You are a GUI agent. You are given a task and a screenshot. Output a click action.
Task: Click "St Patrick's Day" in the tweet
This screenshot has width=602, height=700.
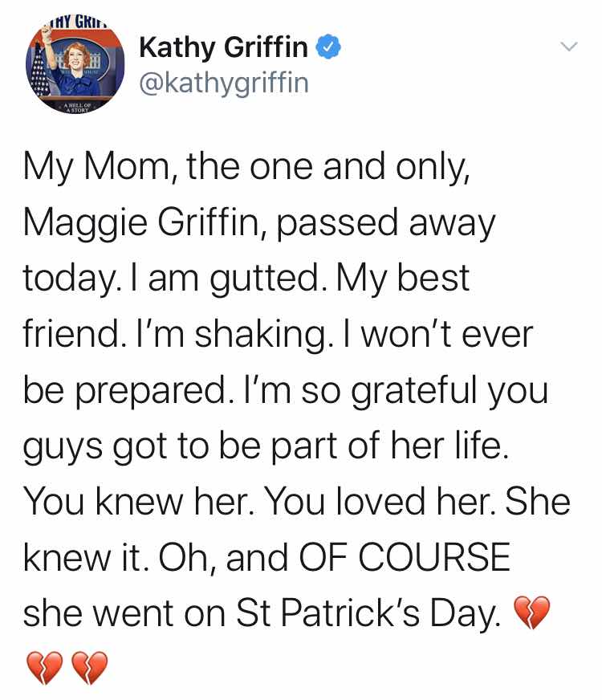[x=368, y=613]
